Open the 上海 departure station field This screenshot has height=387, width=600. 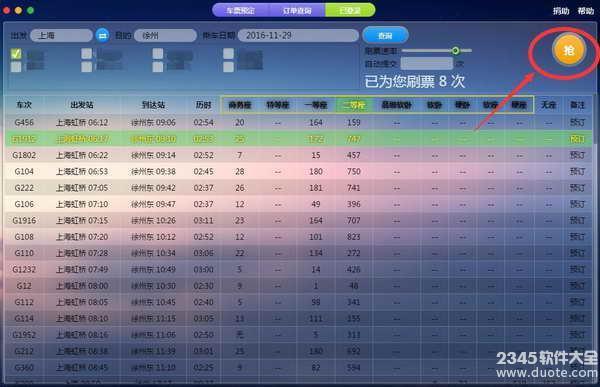(x=61, y=36)
